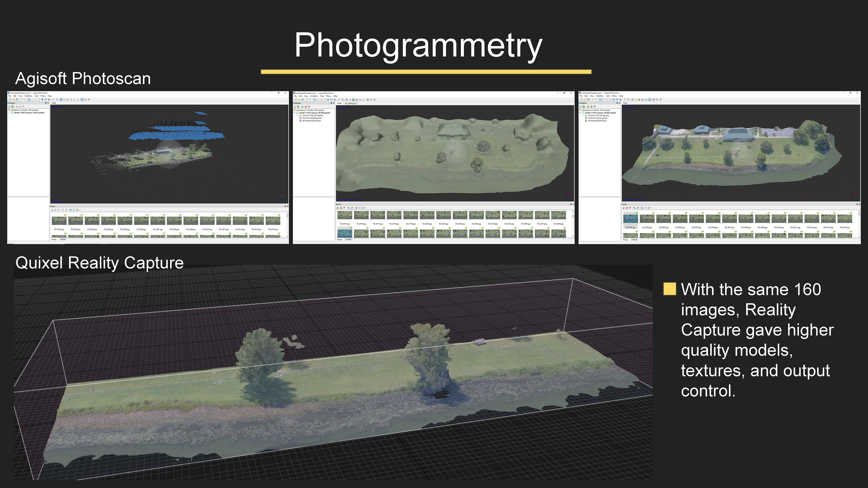Open Workflow menu in left PhotoScan window
Viewport: 868px width, 488px height.
(29, 96)
